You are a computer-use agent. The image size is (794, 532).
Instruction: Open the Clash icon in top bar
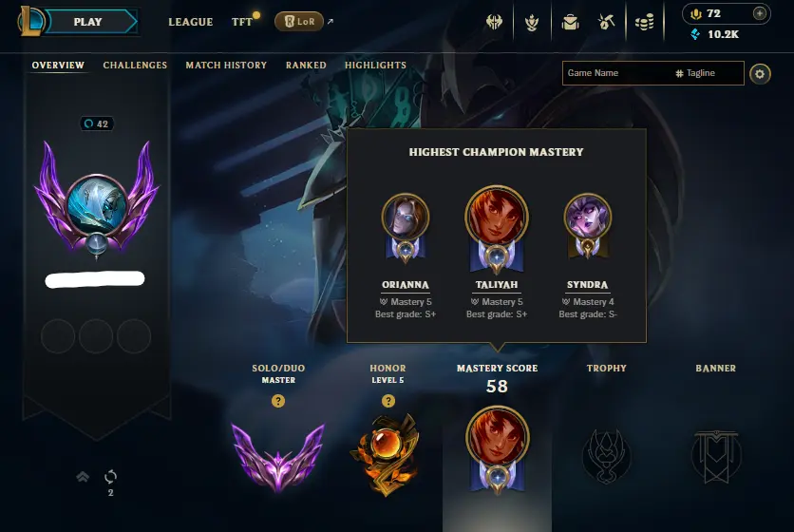coord(494,22)
